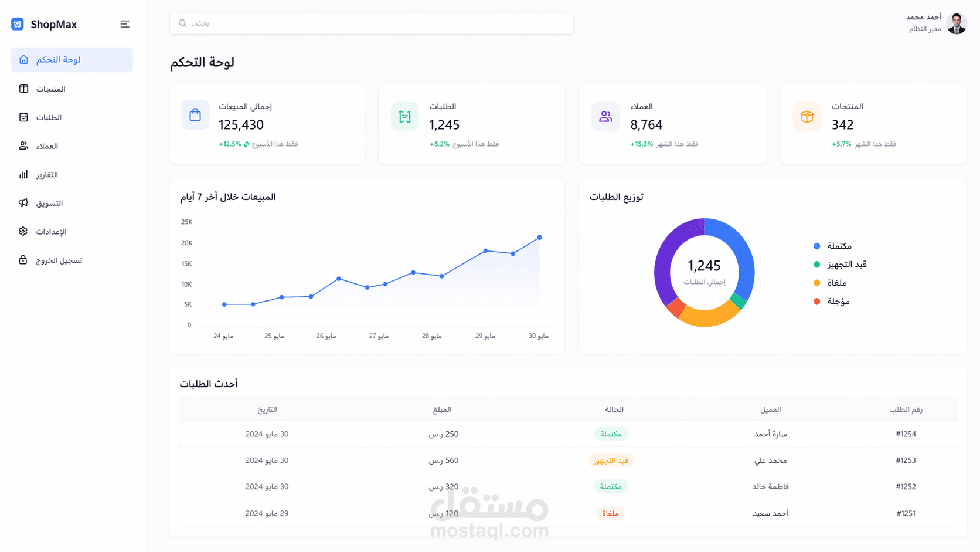Click the العملاء users icon
980x552 pixels.
(23, 145)
